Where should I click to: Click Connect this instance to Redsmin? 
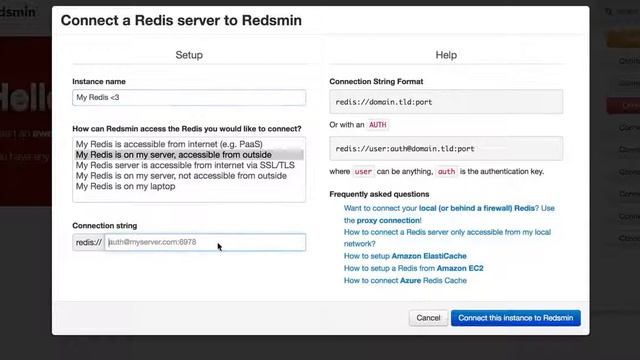click(x=516, y=318)
